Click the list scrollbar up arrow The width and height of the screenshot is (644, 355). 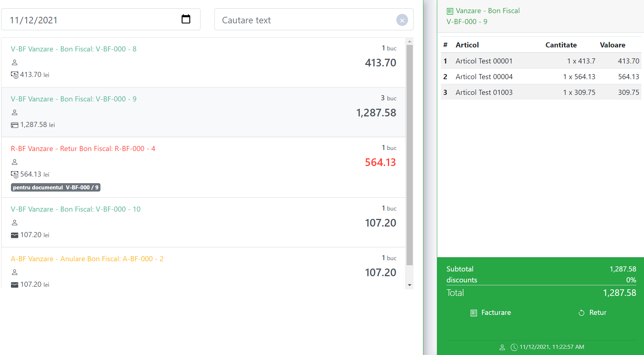[410, 41]
